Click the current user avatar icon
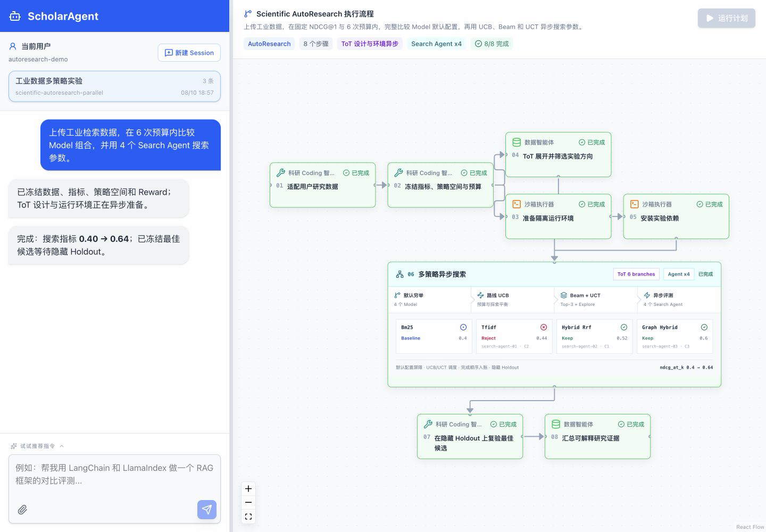 pyautogui.click(x=13, y=46)
